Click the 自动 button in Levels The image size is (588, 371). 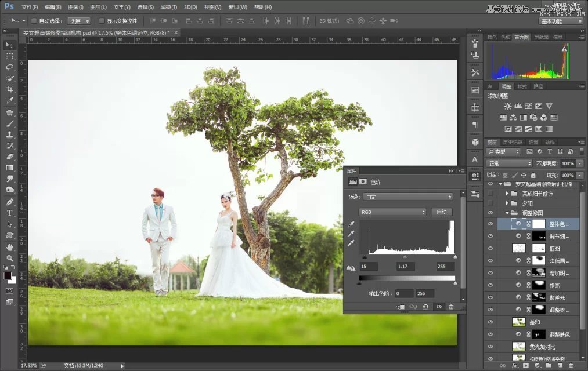coord(442,212)
